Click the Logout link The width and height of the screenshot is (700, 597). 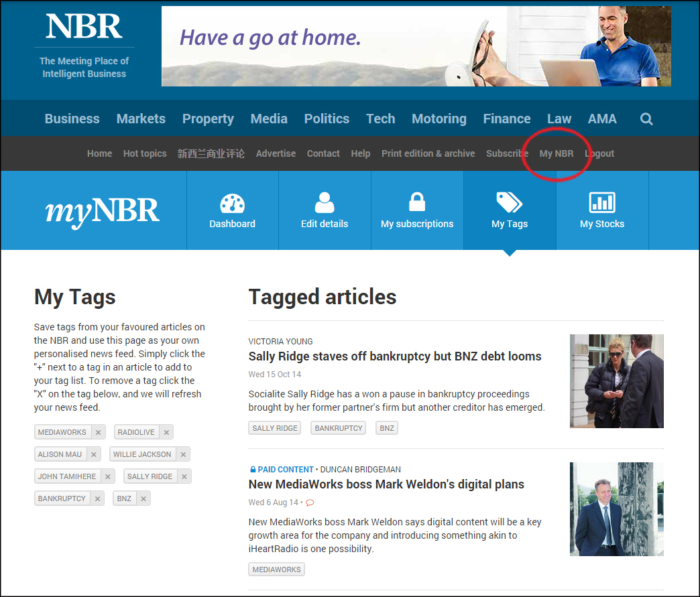(x=599, y=153)
